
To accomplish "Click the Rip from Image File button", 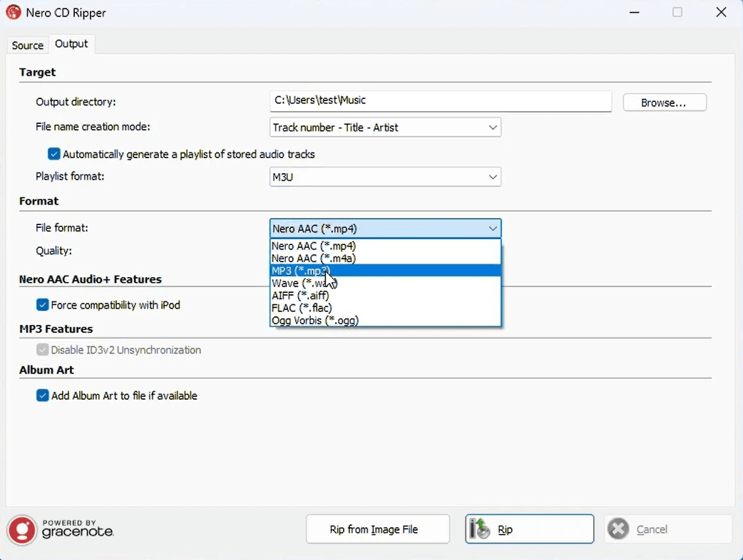I will click(x=378, y=529).
